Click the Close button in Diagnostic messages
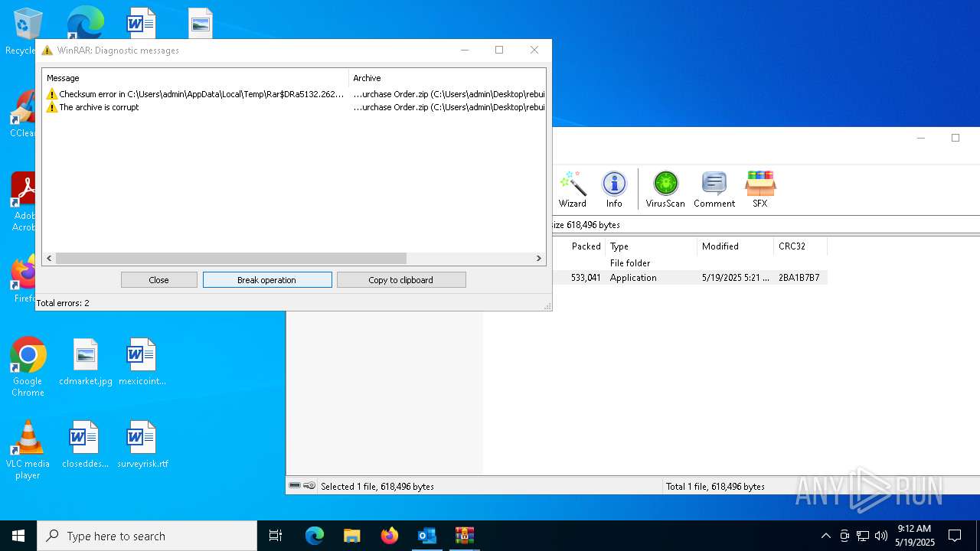Viewport: 980px width, 551px height. click(x=159, y=280)
